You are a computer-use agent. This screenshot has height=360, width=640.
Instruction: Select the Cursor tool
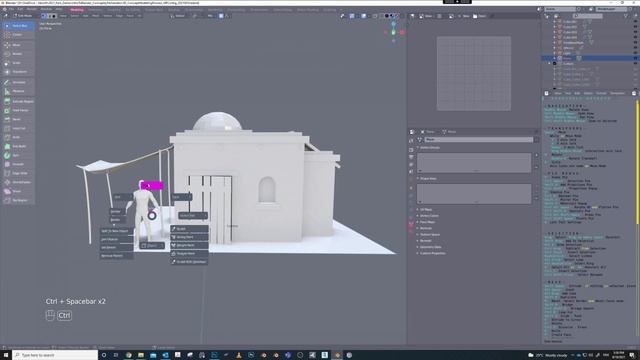point(19,35)
